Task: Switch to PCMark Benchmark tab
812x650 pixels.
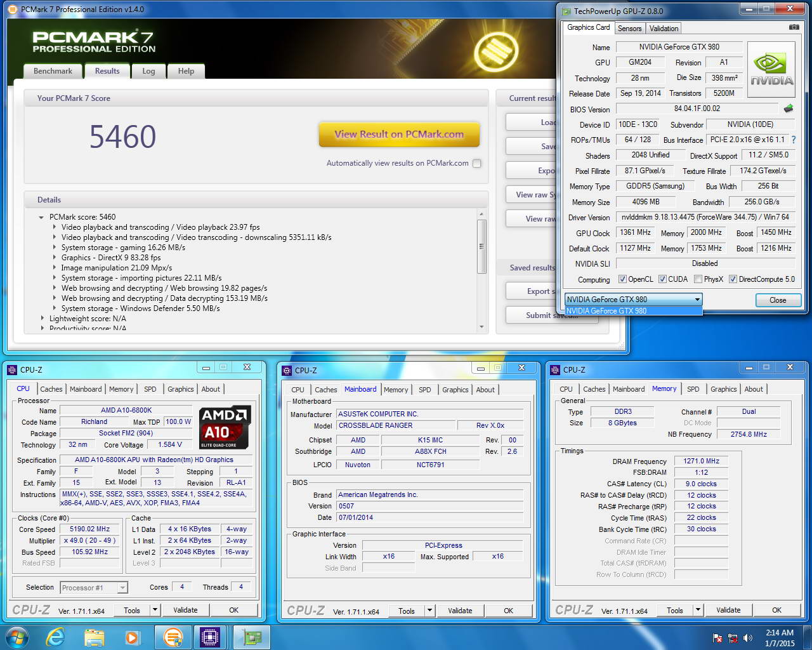Action: (x=53, y=71)
